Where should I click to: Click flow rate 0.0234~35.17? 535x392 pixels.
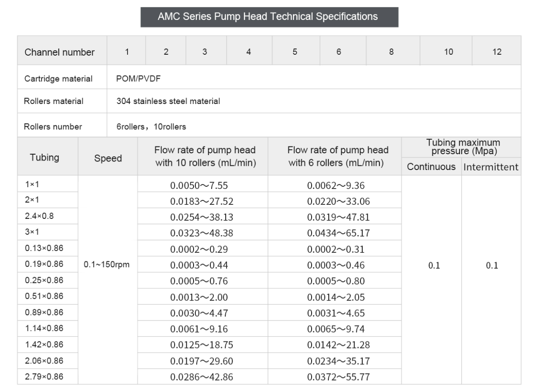click(x=338, y=361)
